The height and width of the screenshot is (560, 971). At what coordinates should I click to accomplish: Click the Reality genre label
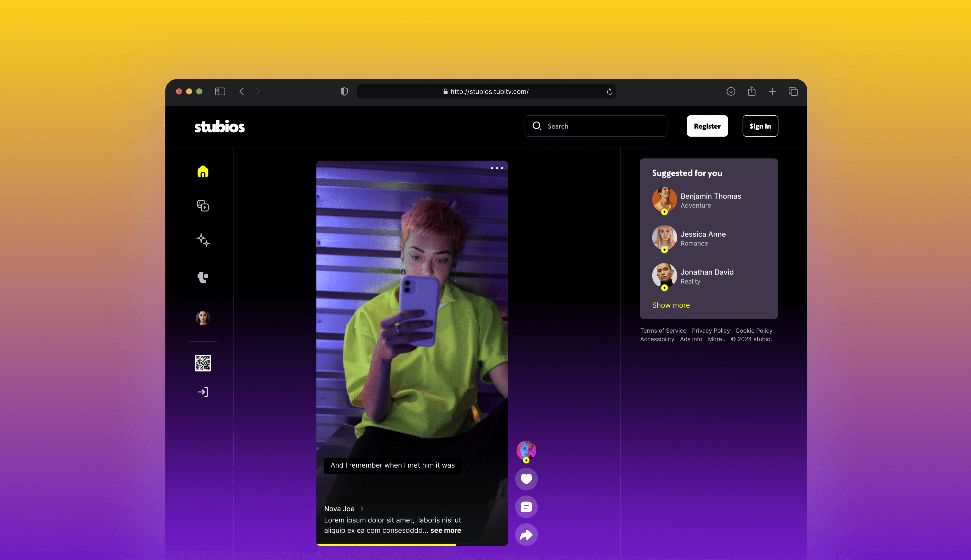[x=690, y=282]
